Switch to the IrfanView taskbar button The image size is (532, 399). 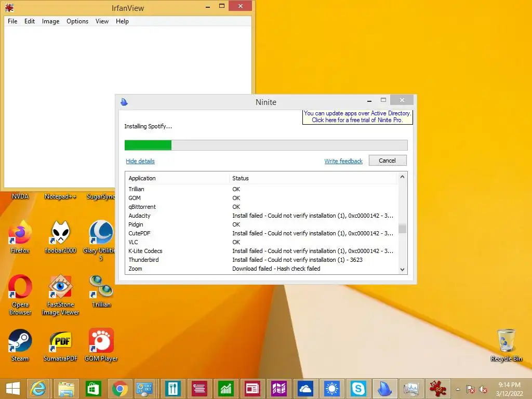tap(437, 389)
